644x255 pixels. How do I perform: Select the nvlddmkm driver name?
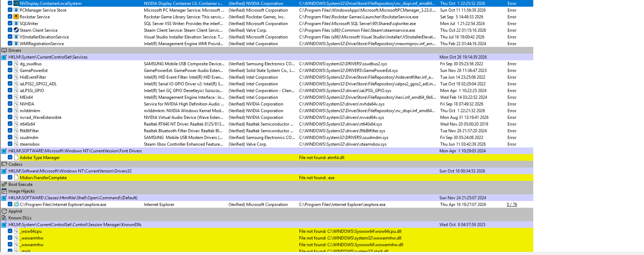pyautogui.click(x=30, y=111)
